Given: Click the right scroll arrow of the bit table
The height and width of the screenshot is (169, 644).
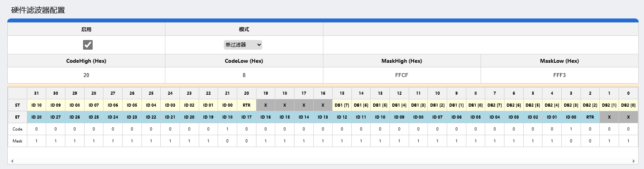Looking at the screenshot, I should click(634, 161).
